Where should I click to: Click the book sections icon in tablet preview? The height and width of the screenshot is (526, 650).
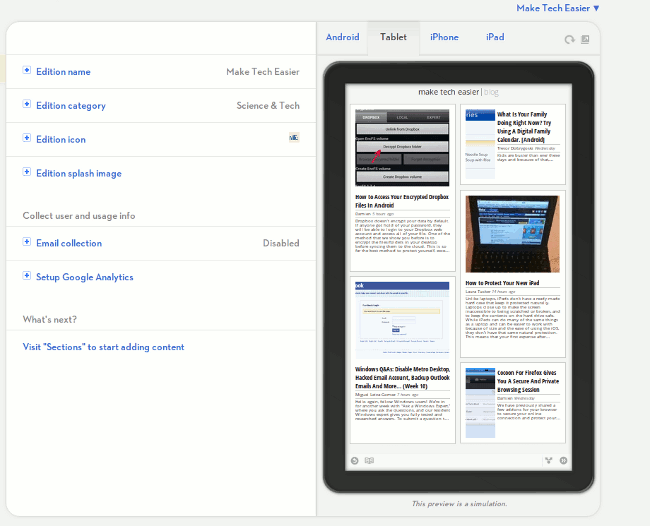tap(369, 461)
